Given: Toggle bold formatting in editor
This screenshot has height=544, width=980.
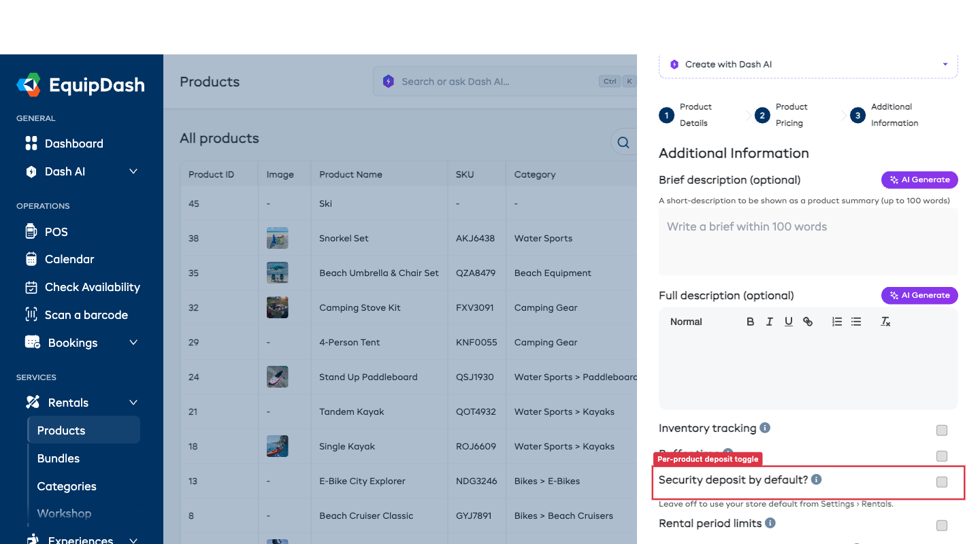Looking at the screenshot, I should tap(750, 322).
